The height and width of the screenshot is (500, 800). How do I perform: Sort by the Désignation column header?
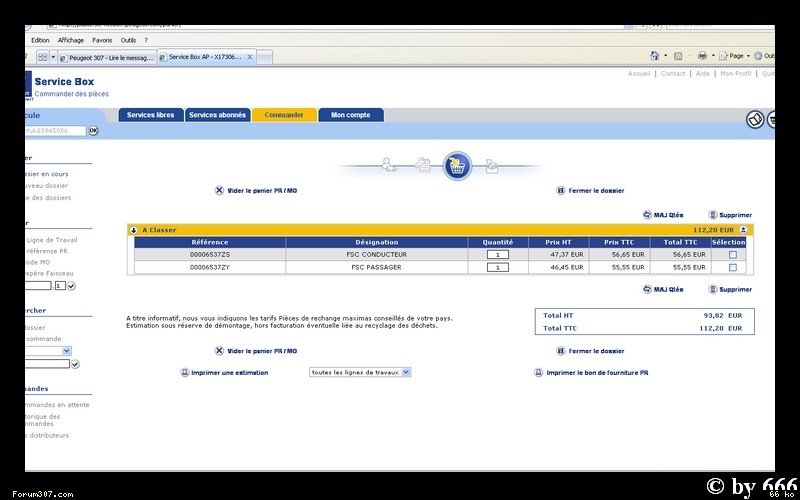pos(377,242)
